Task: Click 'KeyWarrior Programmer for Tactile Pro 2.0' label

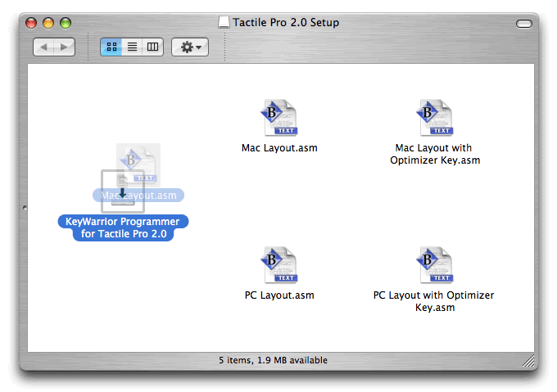Action: (x=123, y=228)
